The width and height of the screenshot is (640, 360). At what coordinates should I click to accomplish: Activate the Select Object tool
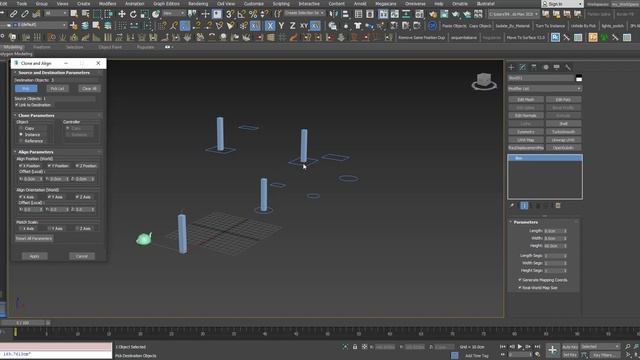click(x=74, y=14)
